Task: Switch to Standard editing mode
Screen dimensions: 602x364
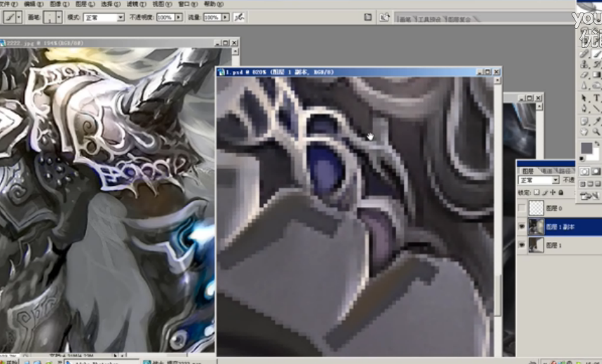Action: pyautogui.click(x=584, y=171)
